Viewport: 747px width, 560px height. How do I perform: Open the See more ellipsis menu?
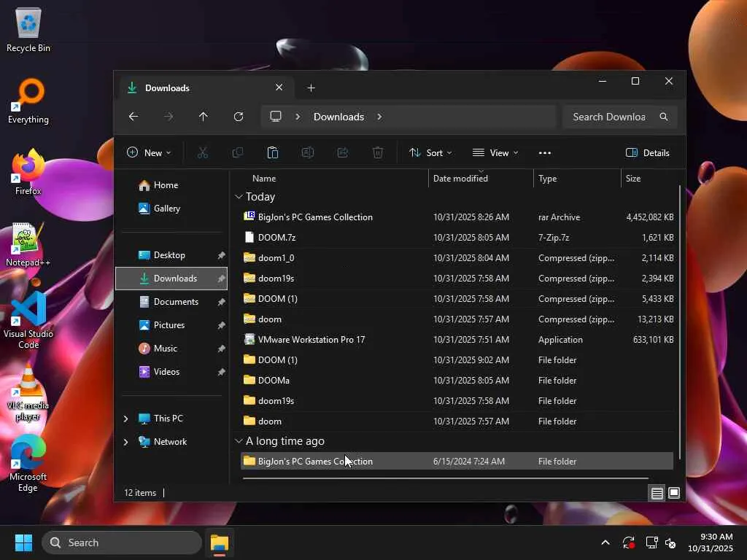[x=544, y=153]
